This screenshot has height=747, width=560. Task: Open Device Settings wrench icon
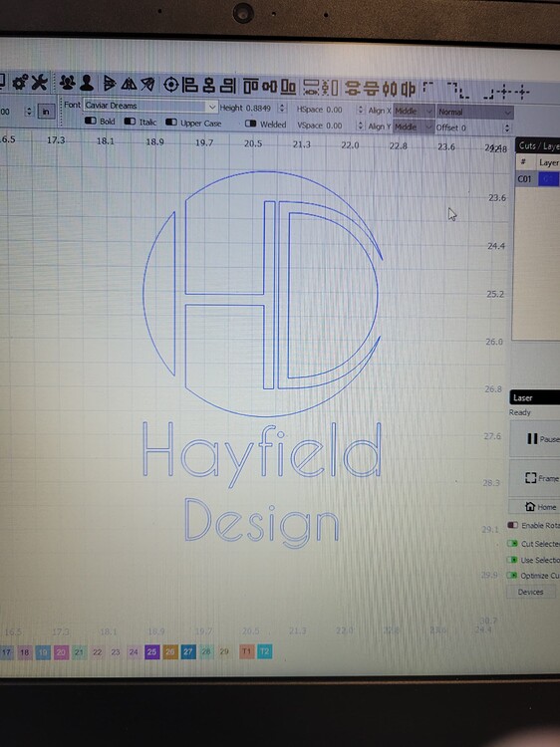point(40,83)
